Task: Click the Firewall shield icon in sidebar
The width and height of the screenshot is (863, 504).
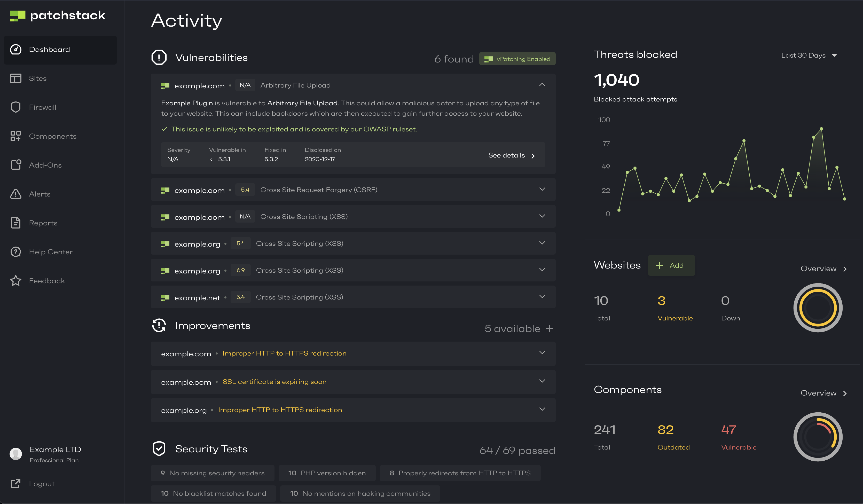Action: coord(16,107)
